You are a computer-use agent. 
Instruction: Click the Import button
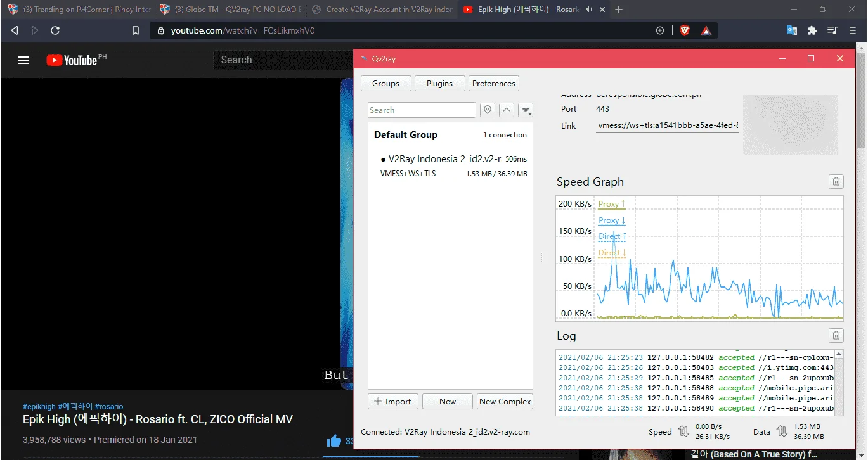click(x=393, y=401)
